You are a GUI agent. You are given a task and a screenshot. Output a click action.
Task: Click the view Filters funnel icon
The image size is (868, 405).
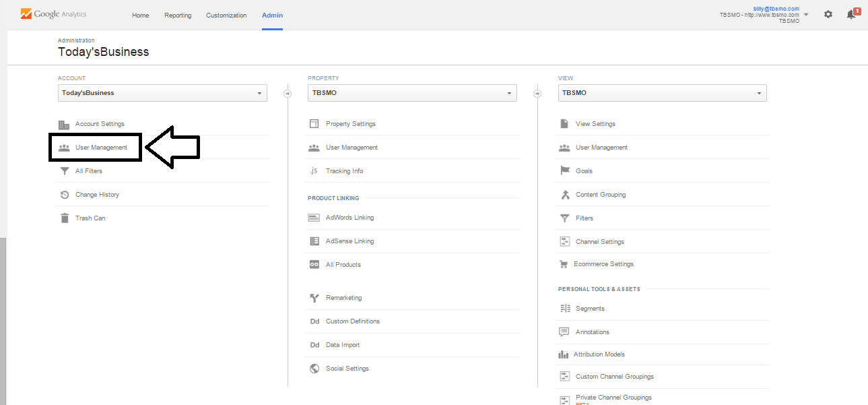(564, 218)
